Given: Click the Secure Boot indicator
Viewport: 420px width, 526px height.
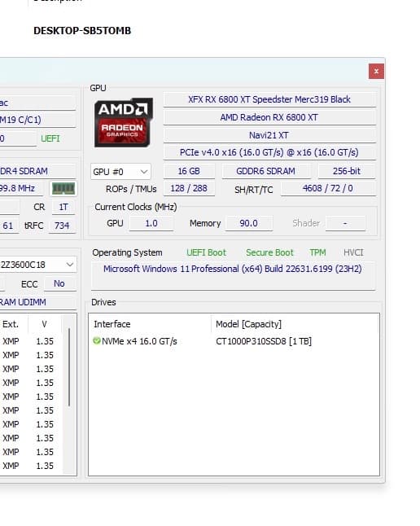Looking at the screenshot, I should coord(269,252).
